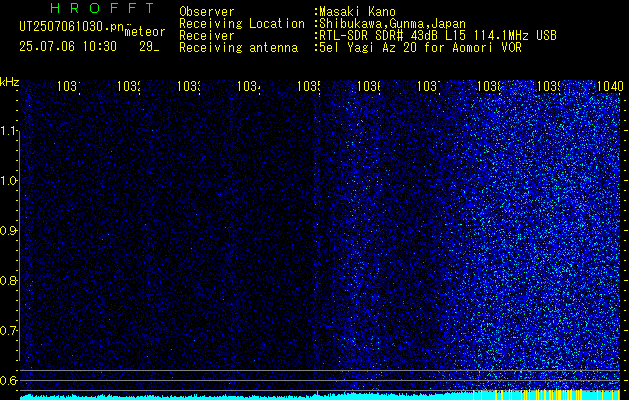Click the name ':Masaki Kano'
This screenshot has height=400, width=629.
point(355,11)
